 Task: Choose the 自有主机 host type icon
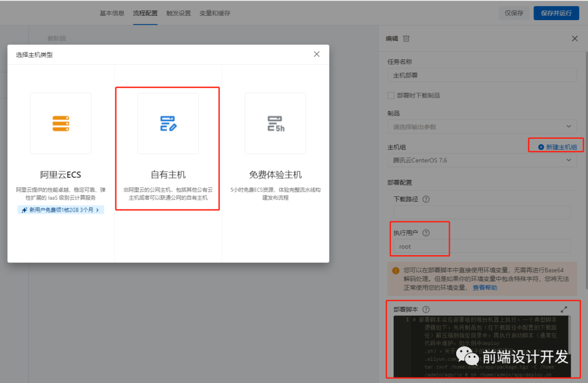pos(168,123)
